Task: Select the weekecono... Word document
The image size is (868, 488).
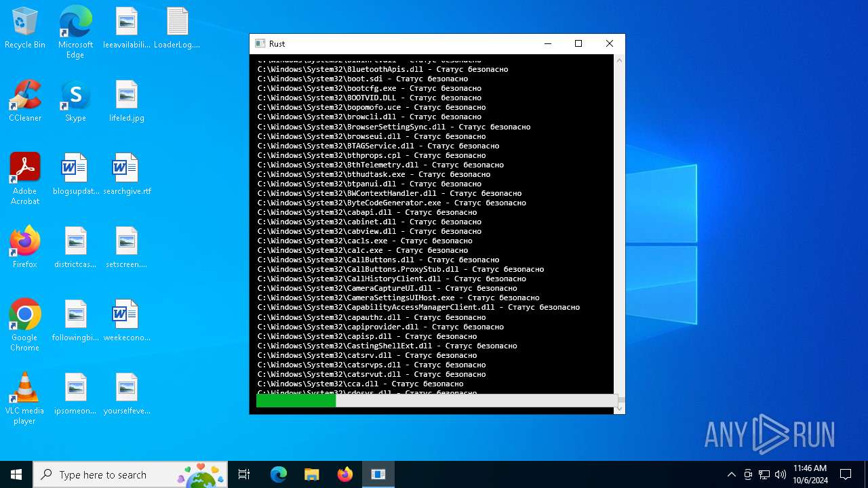Action: pos(127,321)
